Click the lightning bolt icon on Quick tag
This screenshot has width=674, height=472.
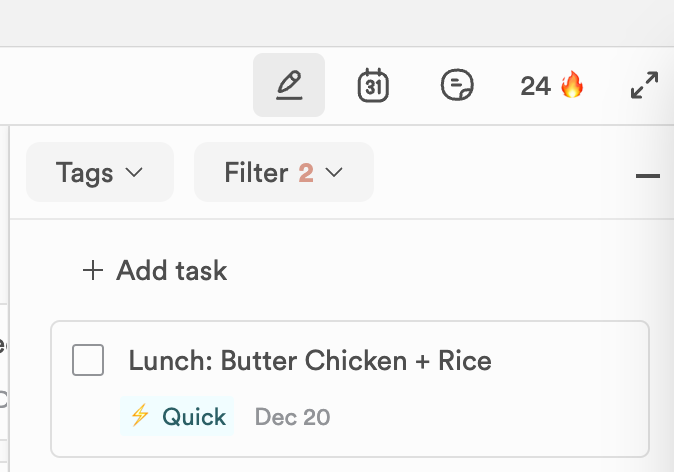[x=140, y=416]
